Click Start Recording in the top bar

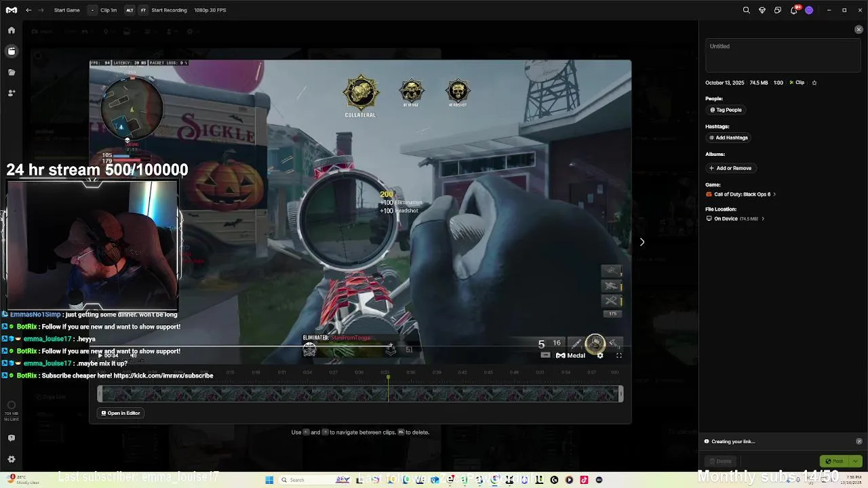[169, 10]
